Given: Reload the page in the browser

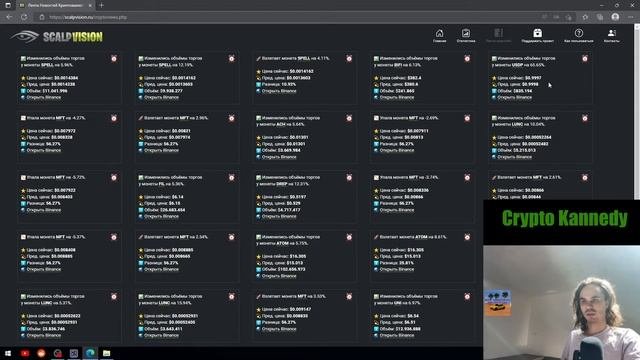Looking at the screenshot, I should 24,17.
